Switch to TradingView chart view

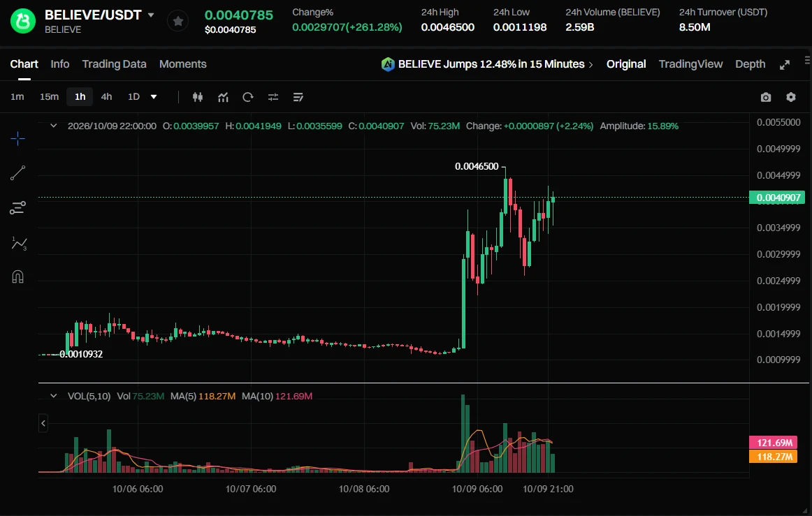click(x=690, y=64)
